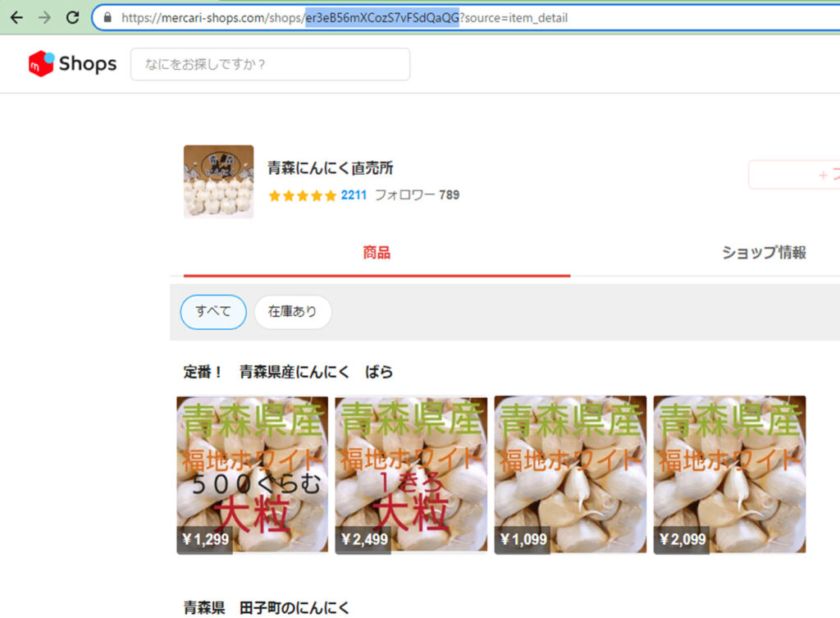Viewport: 840px width, 618px height.
Task: Open the 2211 reviews count link
Action: (x=354, y=195)
